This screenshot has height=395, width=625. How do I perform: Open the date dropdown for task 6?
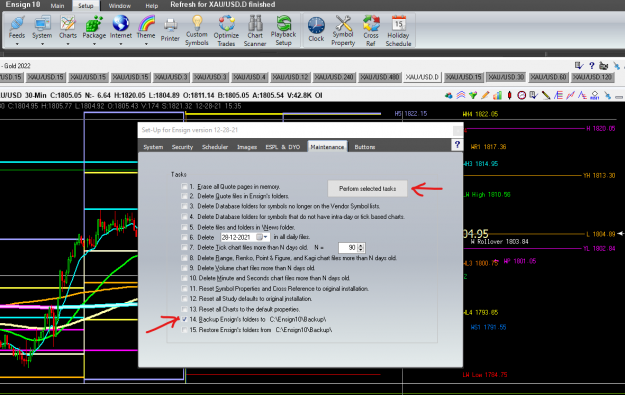[x=265, y=237]
